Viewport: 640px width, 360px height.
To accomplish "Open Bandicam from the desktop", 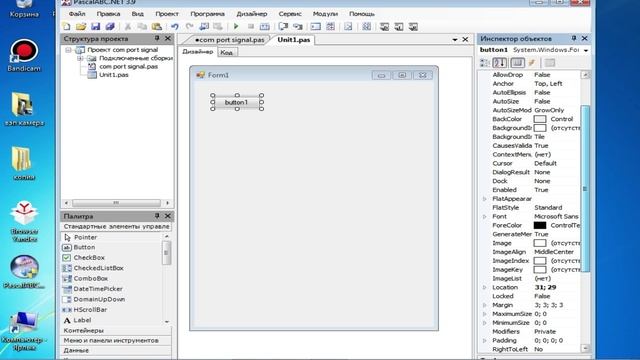I will (24, 56).
